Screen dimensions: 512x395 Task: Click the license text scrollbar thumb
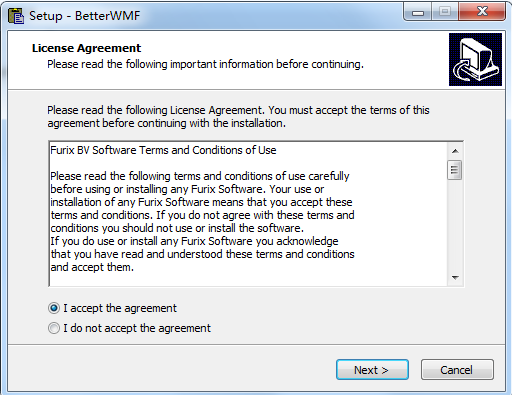point(455,170)
